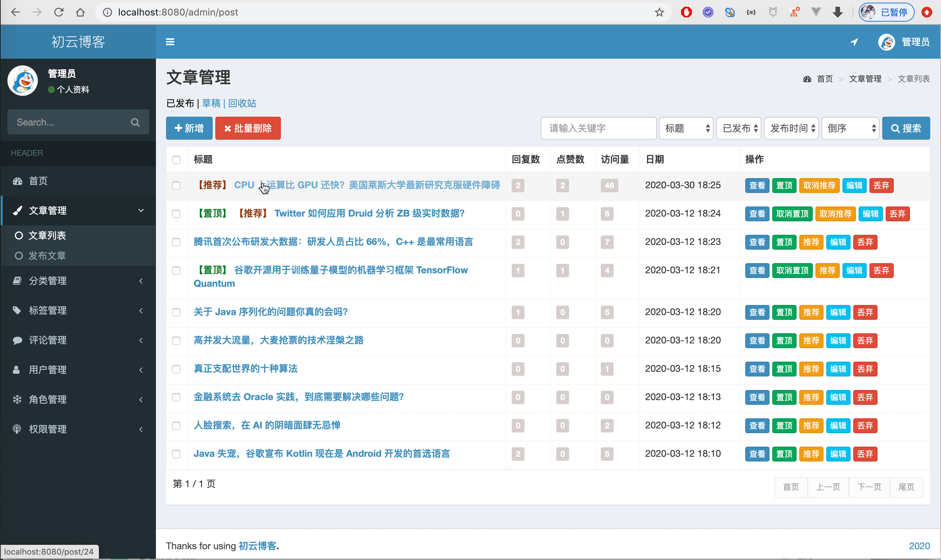941x560 pixels.
Task: Click the bookmark star icon in address bar
Action: click(x=659, y=12)
